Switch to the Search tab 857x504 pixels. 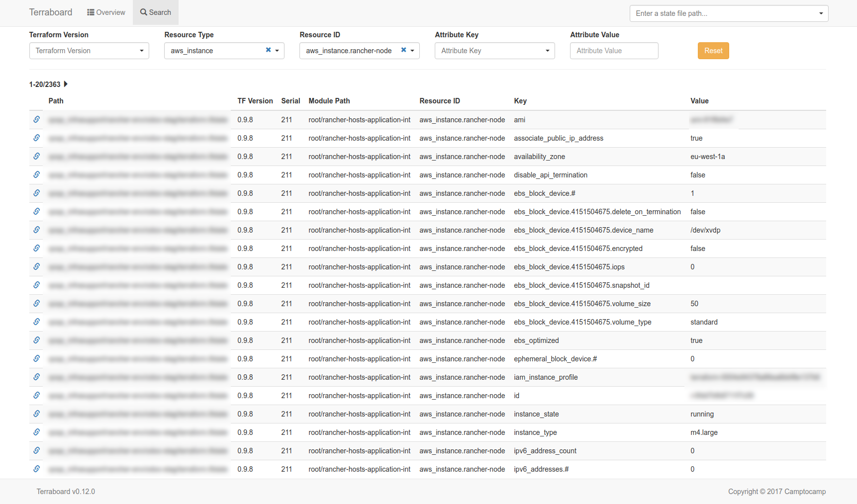[x=155, y=12]
